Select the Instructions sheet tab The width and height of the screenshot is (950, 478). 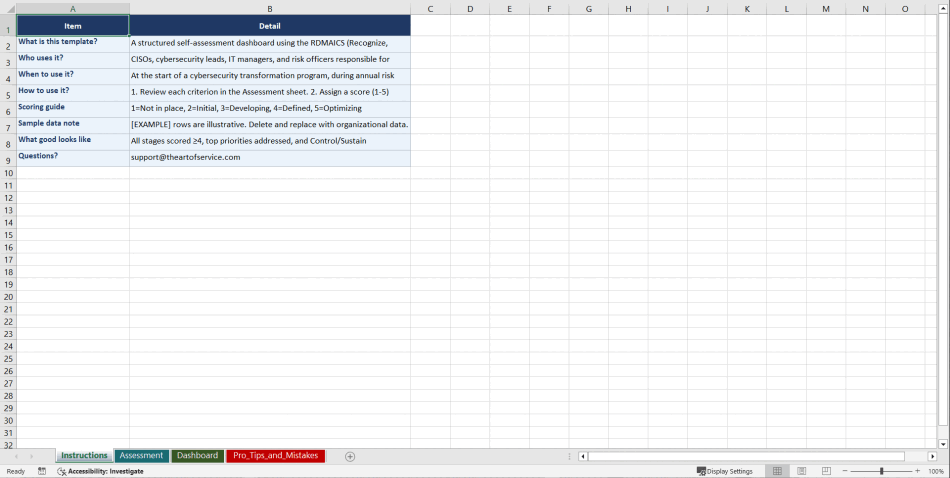coord(84,456)
